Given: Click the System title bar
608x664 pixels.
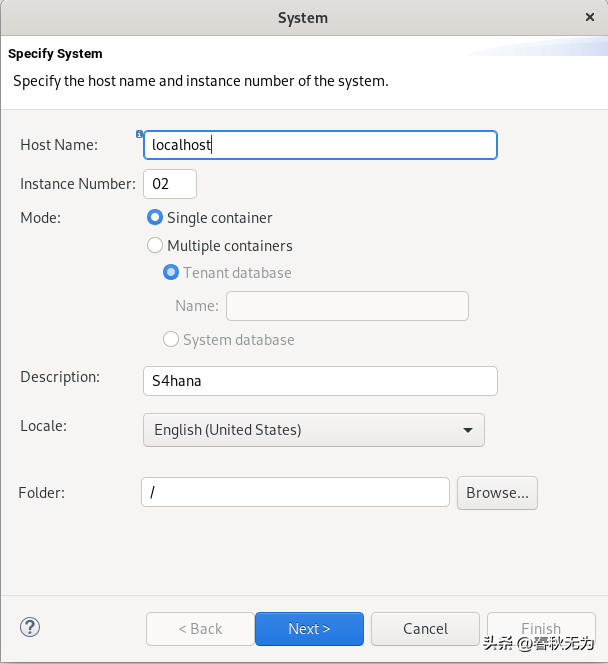Looking at the screenshot, I should pyautogui.click(x=302, y=18).
